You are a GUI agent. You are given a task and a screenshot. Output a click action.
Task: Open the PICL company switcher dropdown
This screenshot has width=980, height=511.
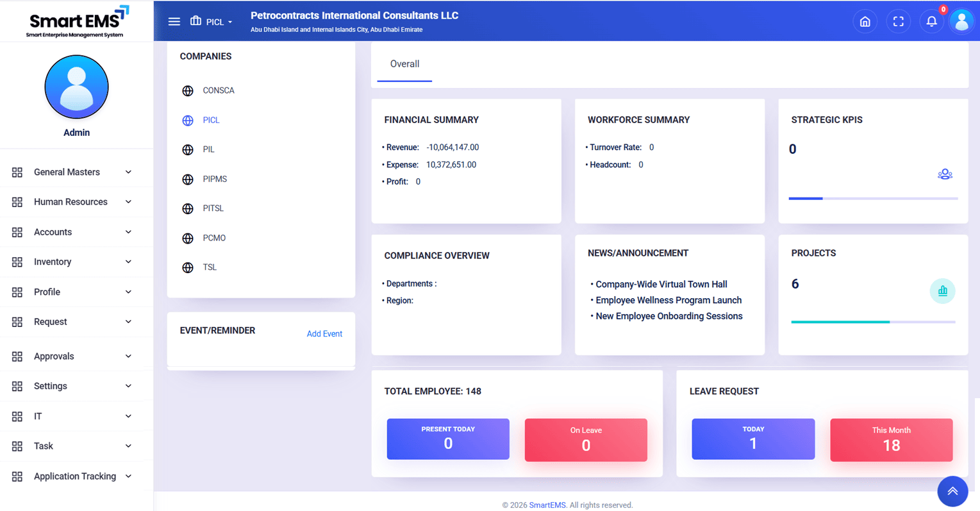[x=212, y=21]
